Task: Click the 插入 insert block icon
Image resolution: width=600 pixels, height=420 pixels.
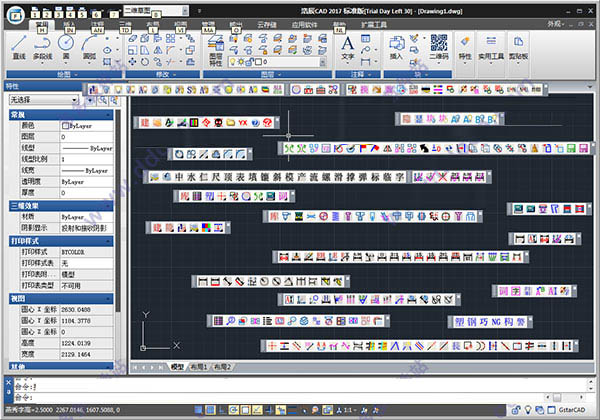Action: tap(396, 48)
